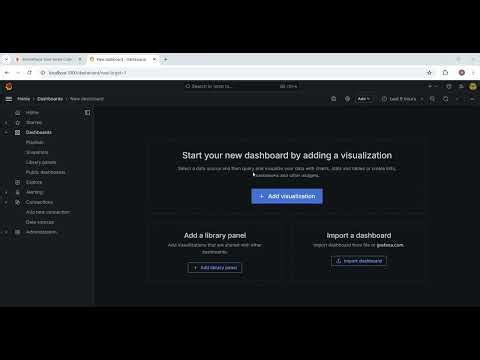
Task: Click the Alerting bell icon in sidebar
Action: (x=18, y=192)
